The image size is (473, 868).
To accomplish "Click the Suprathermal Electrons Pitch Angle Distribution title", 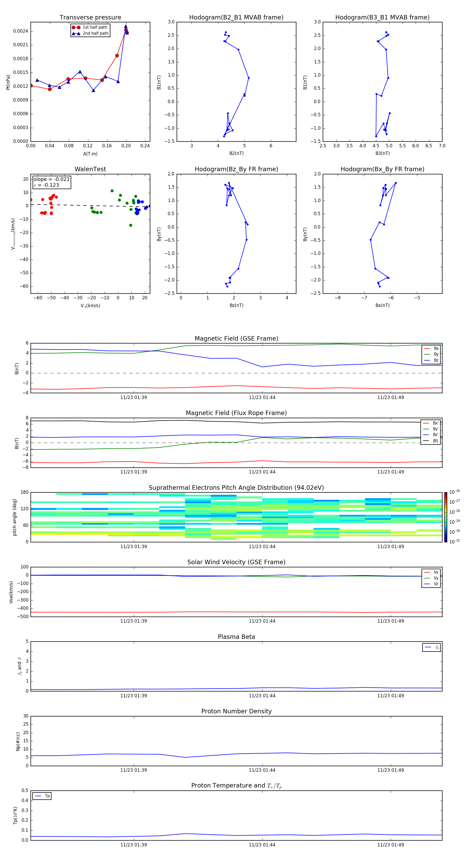I will tap(236, 488).
